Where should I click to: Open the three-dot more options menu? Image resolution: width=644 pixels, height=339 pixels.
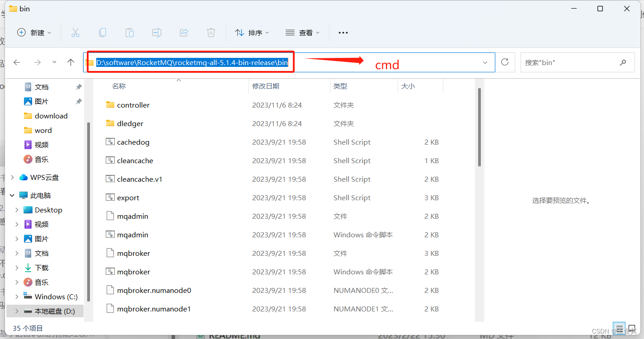coord(343,33)
